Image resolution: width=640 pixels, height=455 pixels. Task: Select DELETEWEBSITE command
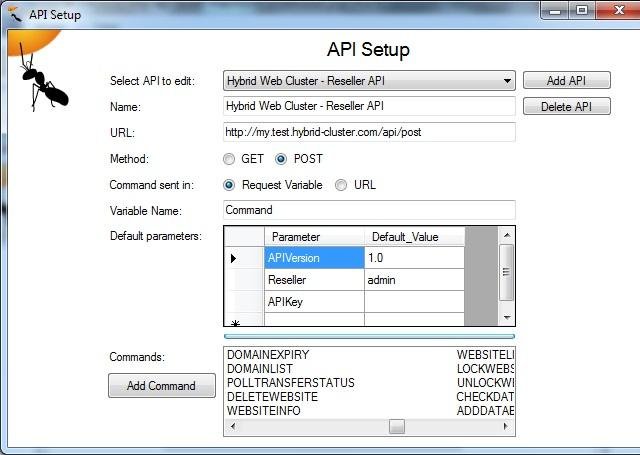[x=272, y=396]
